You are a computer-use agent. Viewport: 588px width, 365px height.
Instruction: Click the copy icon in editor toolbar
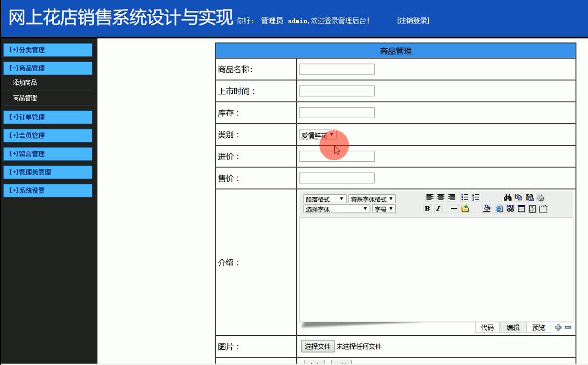point(519,197)
